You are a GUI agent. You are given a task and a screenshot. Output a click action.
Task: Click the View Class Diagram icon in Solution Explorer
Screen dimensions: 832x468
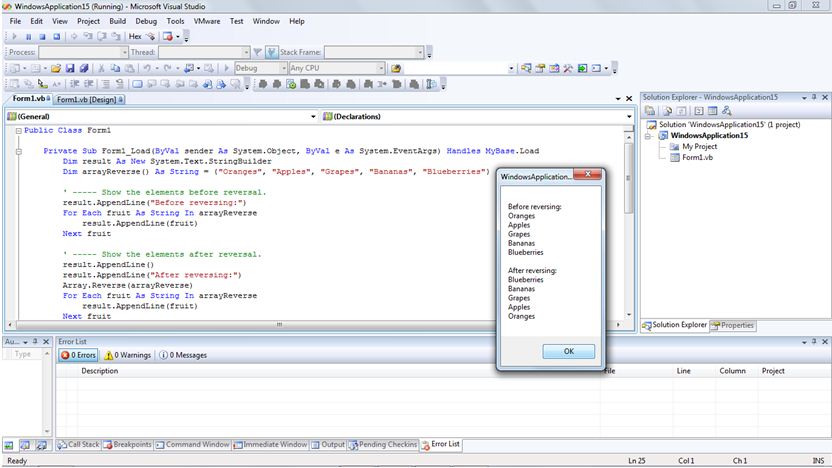(x=726, y=111)
